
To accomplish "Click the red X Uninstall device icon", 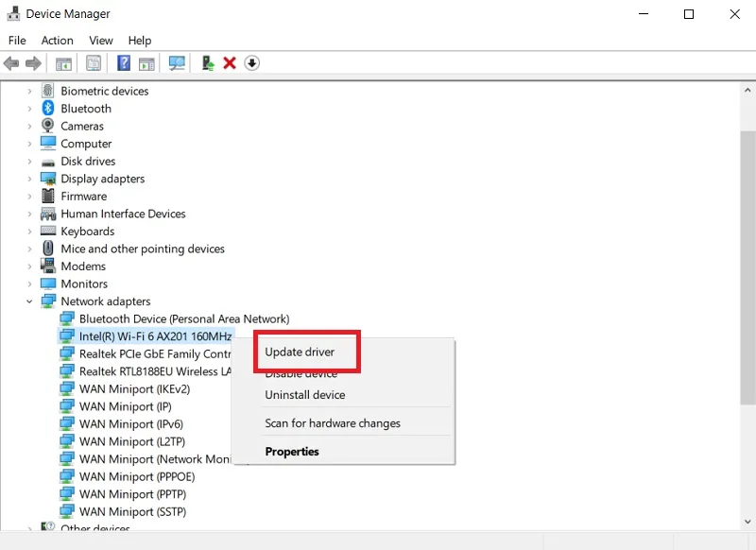I will [230, 63].
